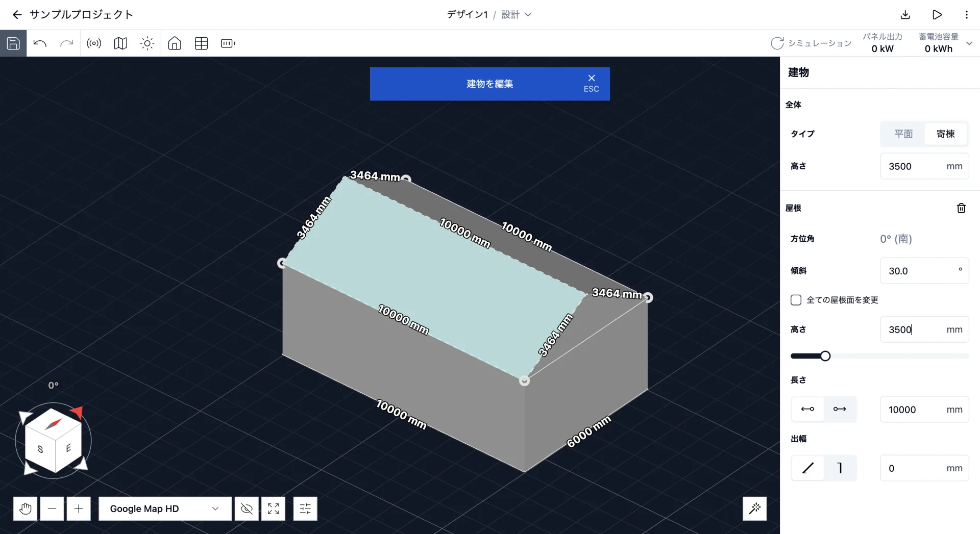980x534 pixels.
Task: Select the battery storage tool
Action: (x=228, y=43)
